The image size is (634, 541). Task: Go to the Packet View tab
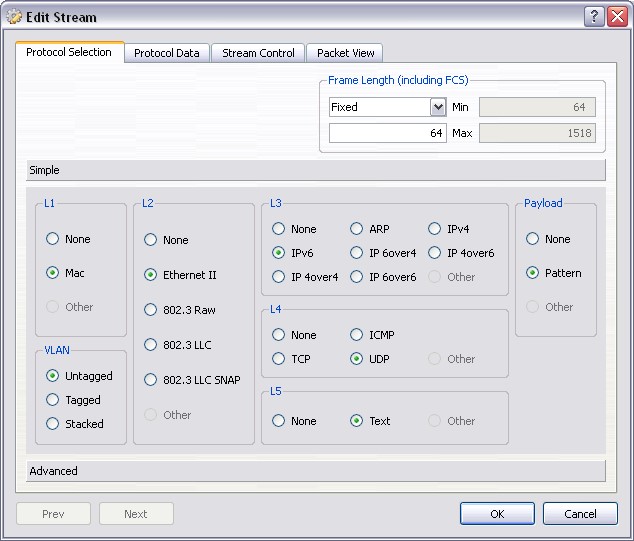344,53
